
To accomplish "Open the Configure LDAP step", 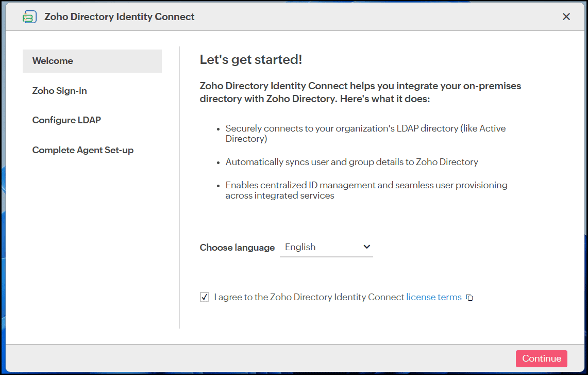I will click(66, 120).
